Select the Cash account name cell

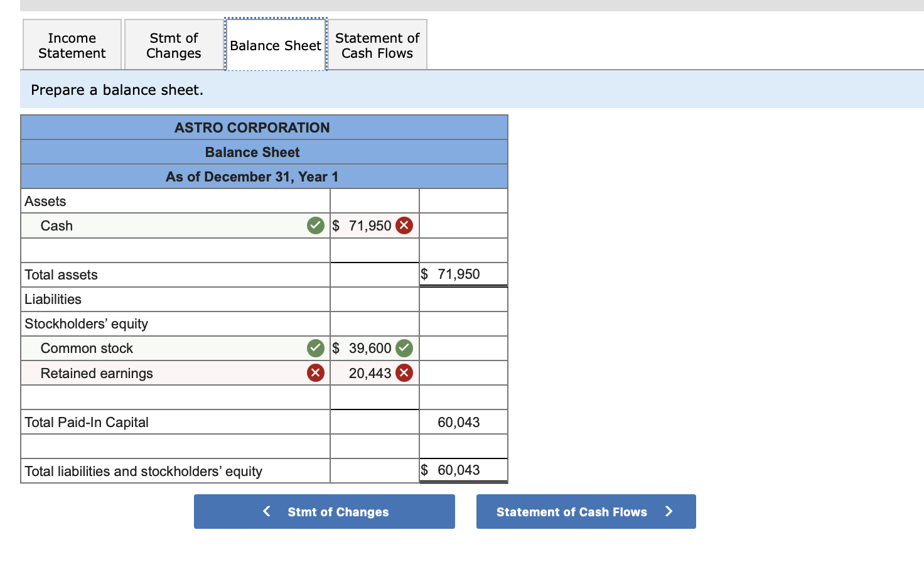pos(175,225)
